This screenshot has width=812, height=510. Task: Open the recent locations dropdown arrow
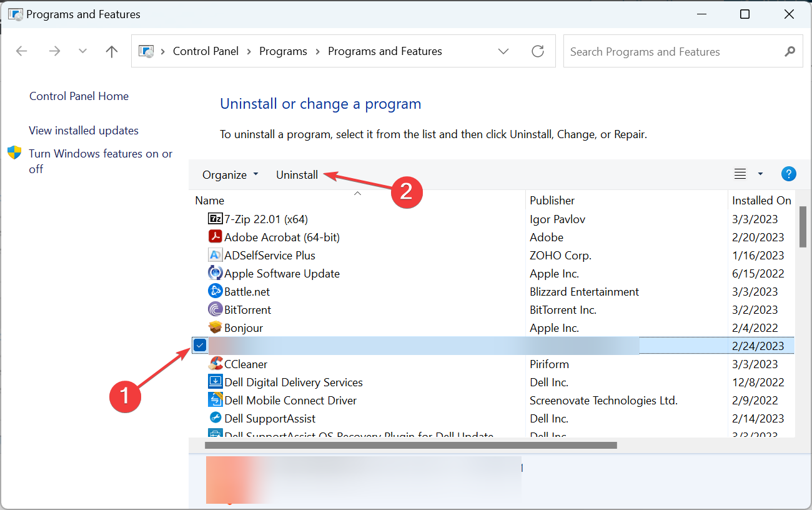coord(82,51)
